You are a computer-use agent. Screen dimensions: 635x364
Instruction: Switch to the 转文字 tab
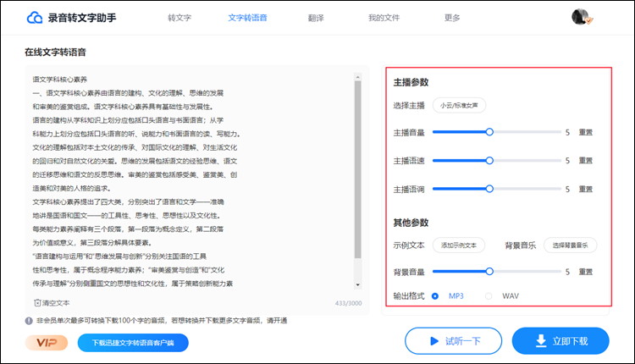coord(179,18)
